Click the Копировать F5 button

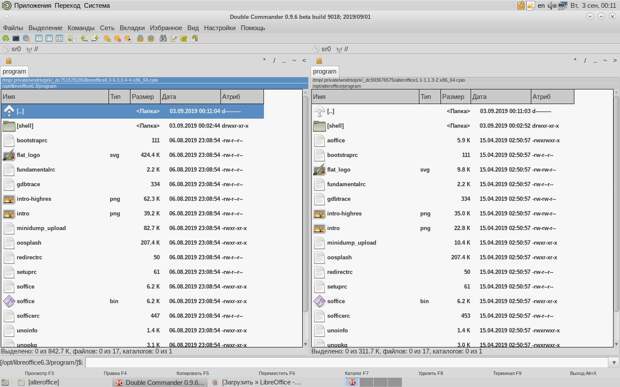pyautogui.click(x=193, y=373)
